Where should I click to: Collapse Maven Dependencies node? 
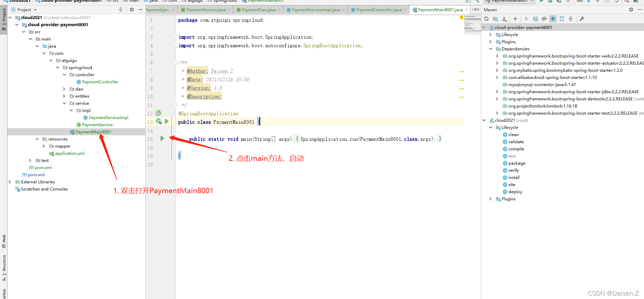point(490,49)
